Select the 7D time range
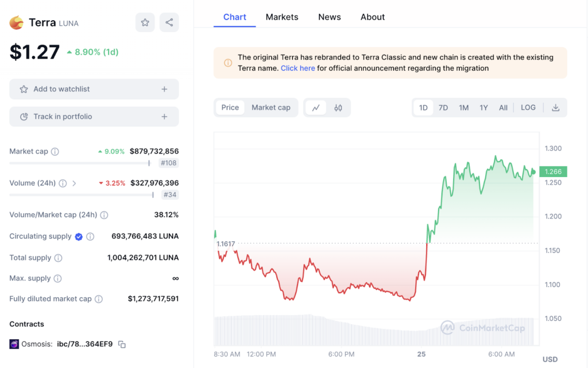 pos(443,108)
